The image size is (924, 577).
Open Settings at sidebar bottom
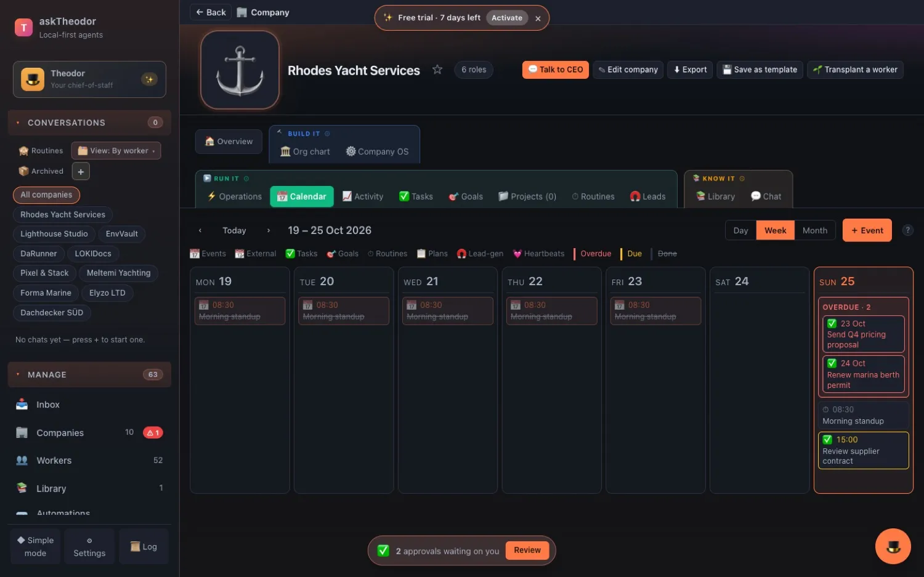[x=89, y=547]
